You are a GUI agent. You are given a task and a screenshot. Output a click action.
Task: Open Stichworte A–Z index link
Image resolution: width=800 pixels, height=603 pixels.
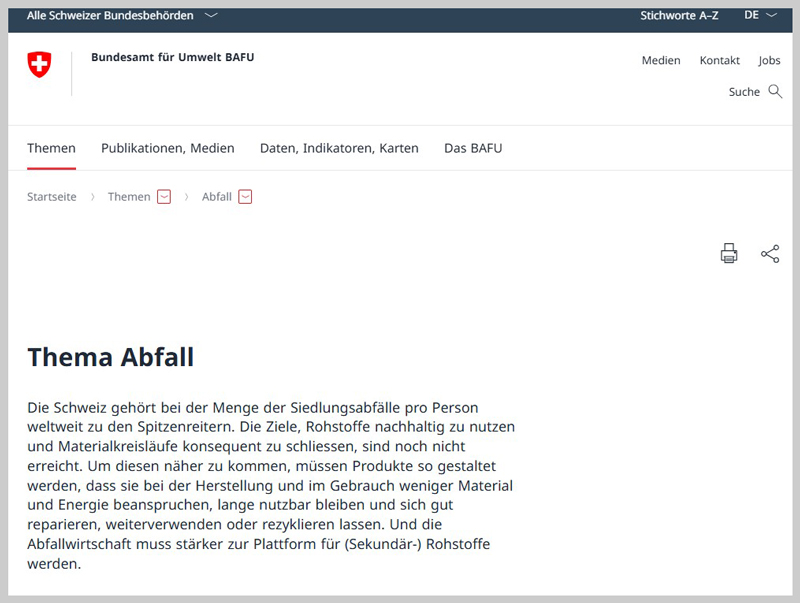tap(679, 16)
